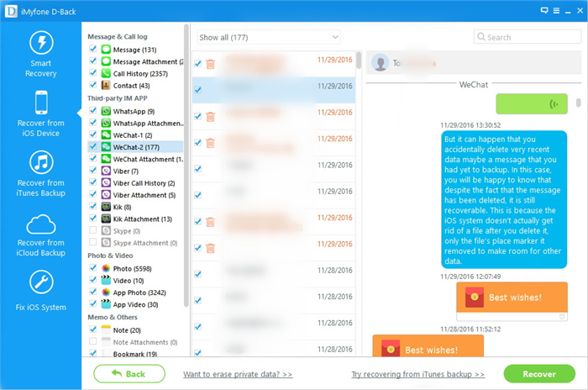The width and height of the screenshot is (588, 390).
Task: Toggle the Viber Call History checkbox
Action: (x=93, y=182)
